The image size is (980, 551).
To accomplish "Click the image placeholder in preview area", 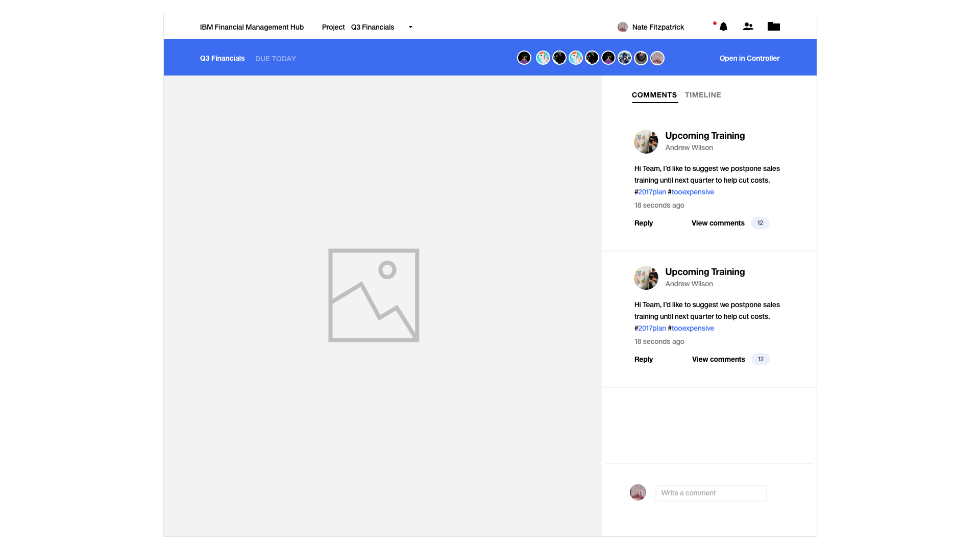I will 374,295.
